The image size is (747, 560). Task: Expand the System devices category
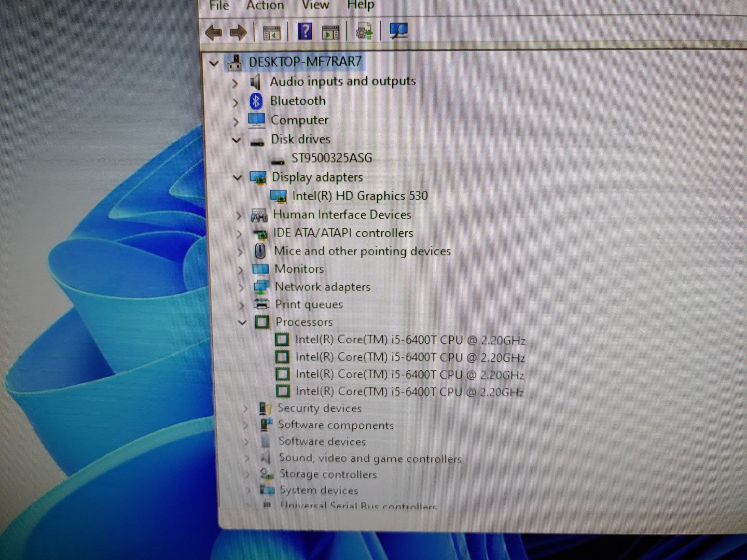(x=248, y=491)
